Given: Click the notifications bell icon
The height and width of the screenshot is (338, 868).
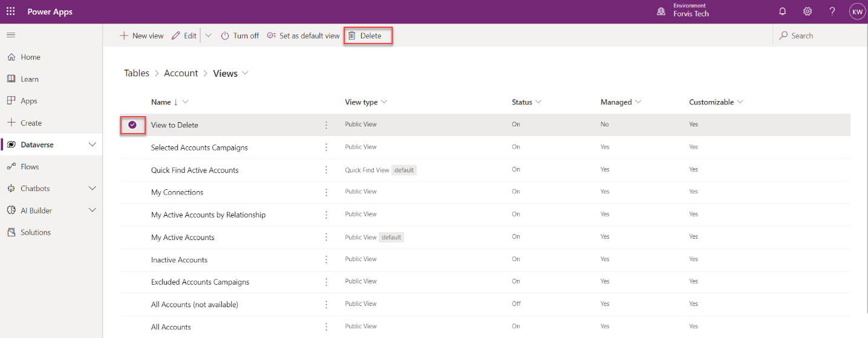Looking at the screenshot, I should [x=783, y=11].
